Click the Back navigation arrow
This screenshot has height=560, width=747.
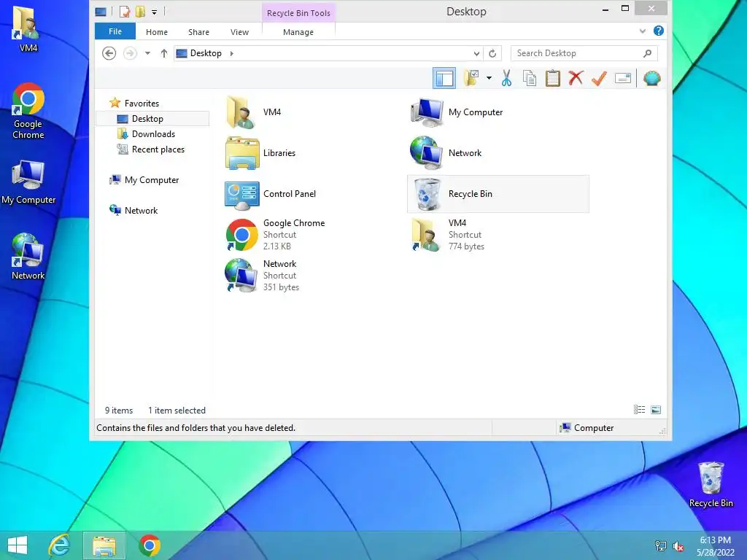pyautogui.click(x=109, y=53)
